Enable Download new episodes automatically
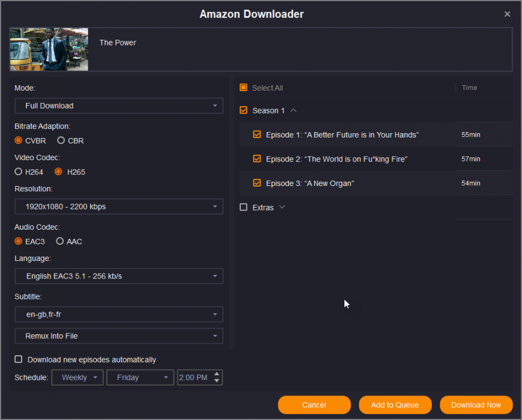 (19, 359)
